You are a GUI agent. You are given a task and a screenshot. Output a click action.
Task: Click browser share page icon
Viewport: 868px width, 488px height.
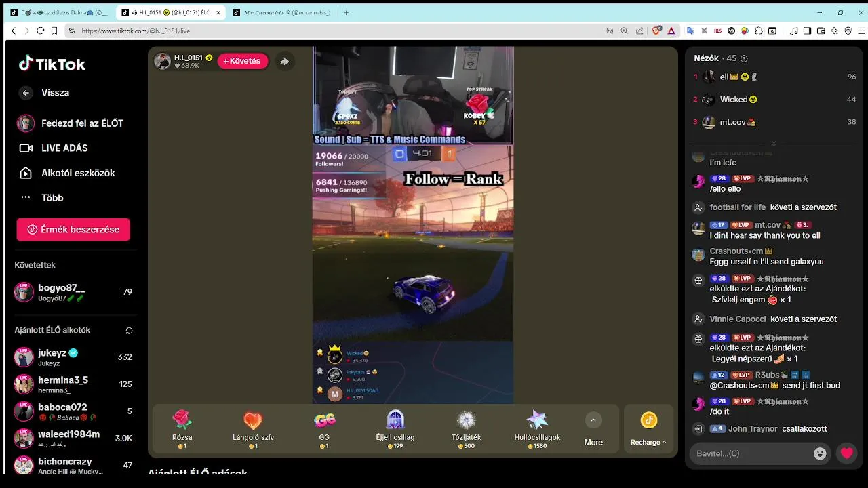(639, 30)
